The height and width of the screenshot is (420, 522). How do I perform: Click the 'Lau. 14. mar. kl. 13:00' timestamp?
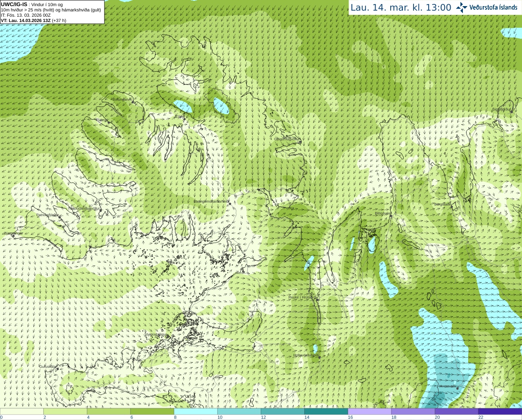coord(401,8)
